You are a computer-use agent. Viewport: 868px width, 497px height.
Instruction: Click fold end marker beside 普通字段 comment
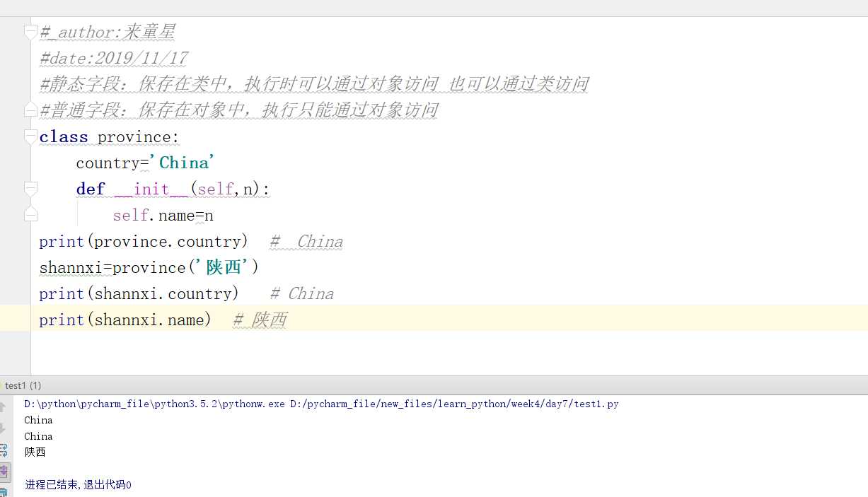30,110
